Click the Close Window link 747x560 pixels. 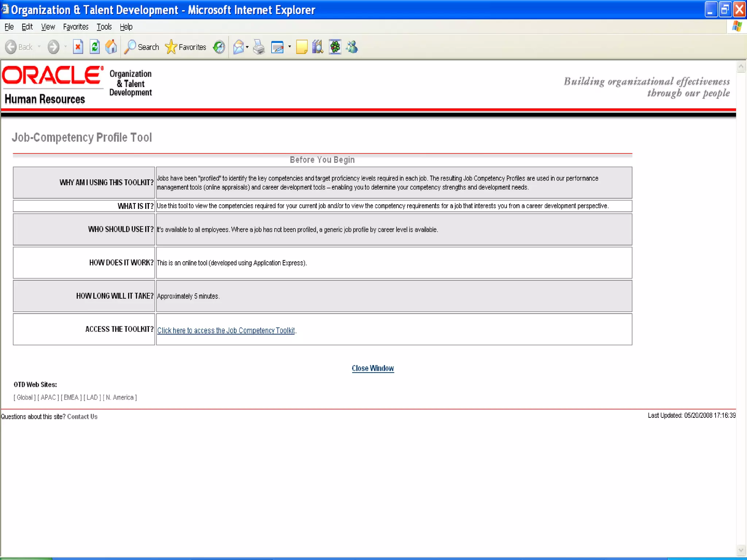(x=372, y=368)
